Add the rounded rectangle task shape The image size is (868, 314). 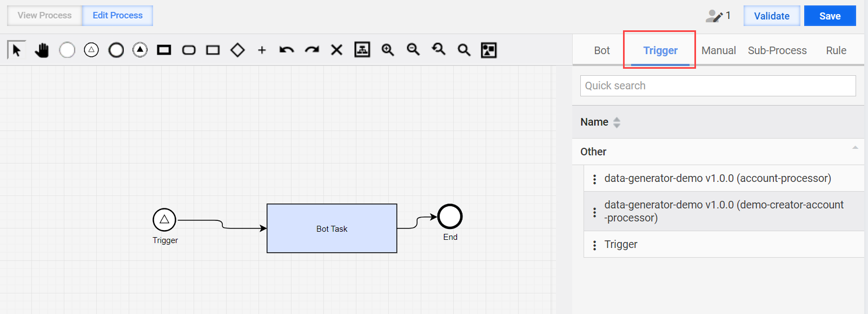(x=189, y=50)
